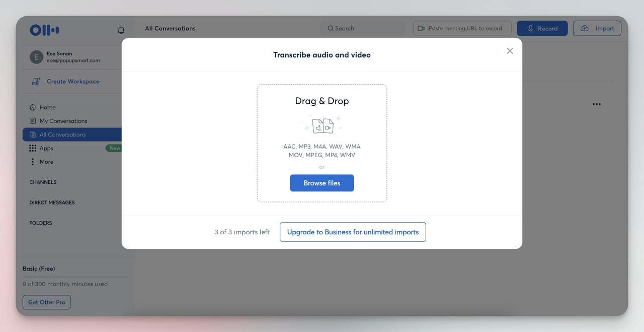The width and height of the screenshot is (644, 332).
Task: Click the Record button
Action: point(542,29)
